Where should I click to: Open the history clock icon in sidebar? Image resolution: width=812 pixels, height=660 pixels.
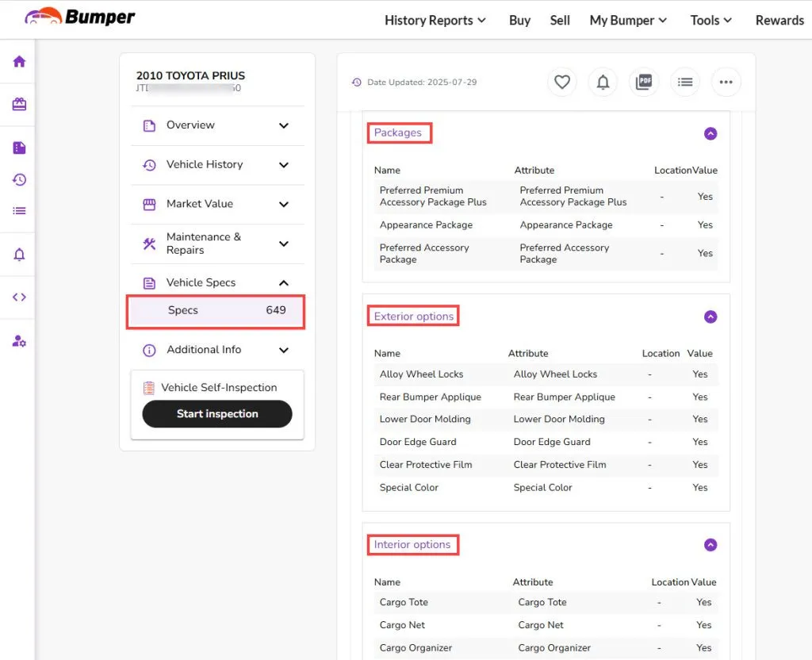(x=19, y=179)
